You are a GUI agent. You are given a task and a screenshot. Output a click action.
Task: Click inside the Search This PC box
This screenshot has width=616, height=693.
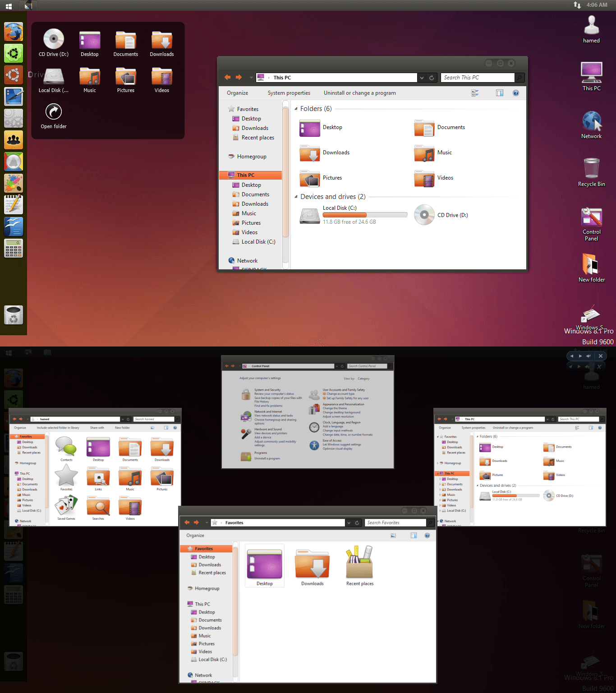(477, 77)
